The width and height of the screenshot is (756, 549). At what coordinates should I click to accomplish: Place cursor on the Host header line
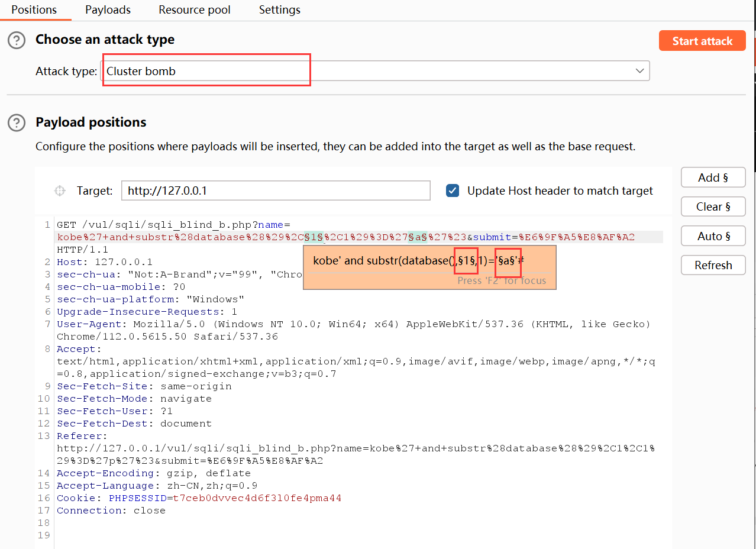pyautogui.click(x=105, y=262)
